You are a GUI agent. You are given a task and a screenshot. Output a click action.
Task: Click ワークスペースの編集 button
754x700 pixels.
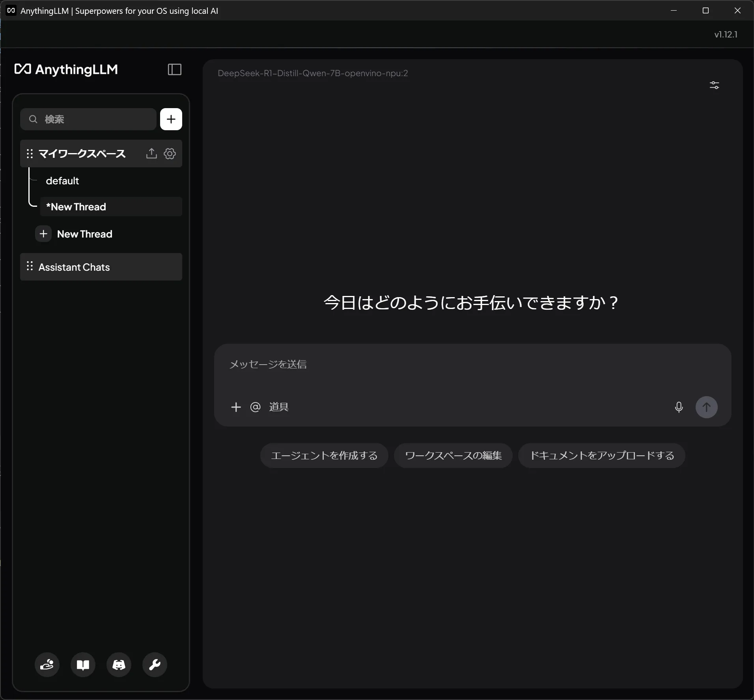(453, 455)
